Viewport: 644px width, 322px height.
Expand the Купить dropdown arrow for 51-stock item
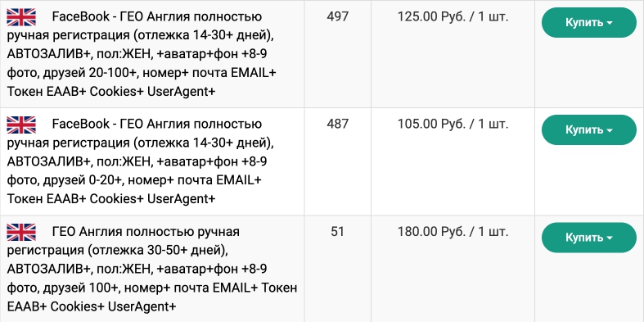pyautogui.click(x=610, y=238)
